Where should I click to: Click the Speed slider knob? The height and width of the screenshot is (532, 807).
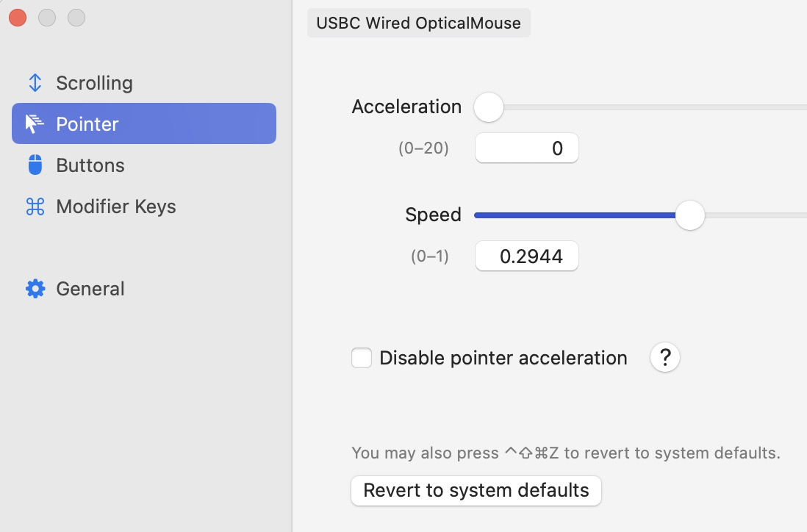[689, 215]
